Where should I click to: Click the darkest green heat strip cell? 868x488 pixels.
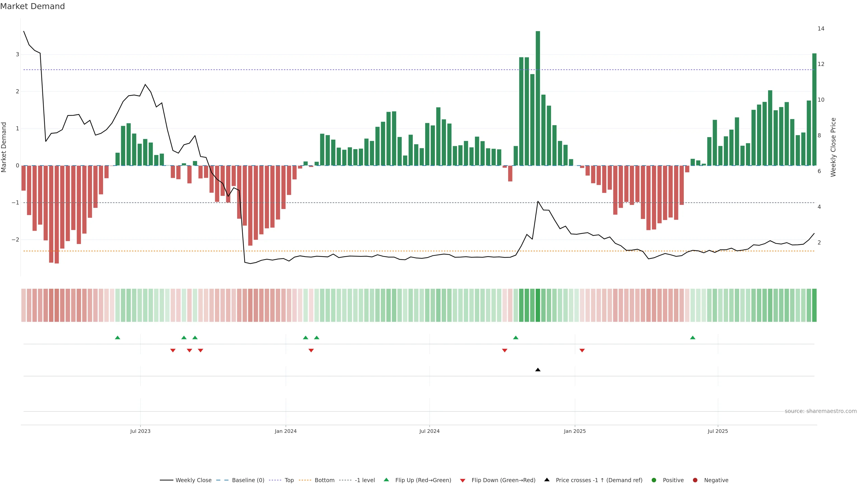point(538,305)
